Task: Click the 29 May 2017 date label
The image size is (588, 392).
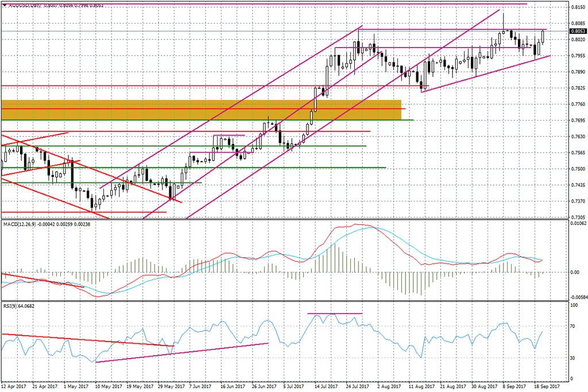Action: (x=171, y=386)
